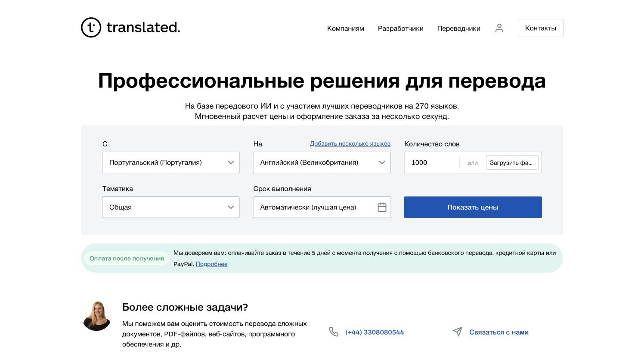Expand the target language dropdown Английский (Великобритания)
This screenshot has height=352, width=644.
(322, 162)
